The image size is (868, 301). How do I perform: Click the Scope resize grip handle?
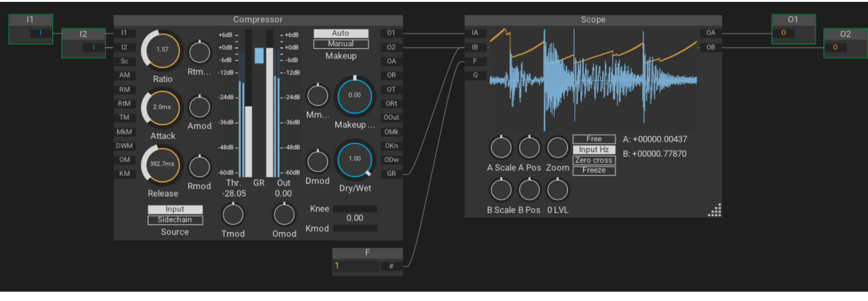click(715, 210)
